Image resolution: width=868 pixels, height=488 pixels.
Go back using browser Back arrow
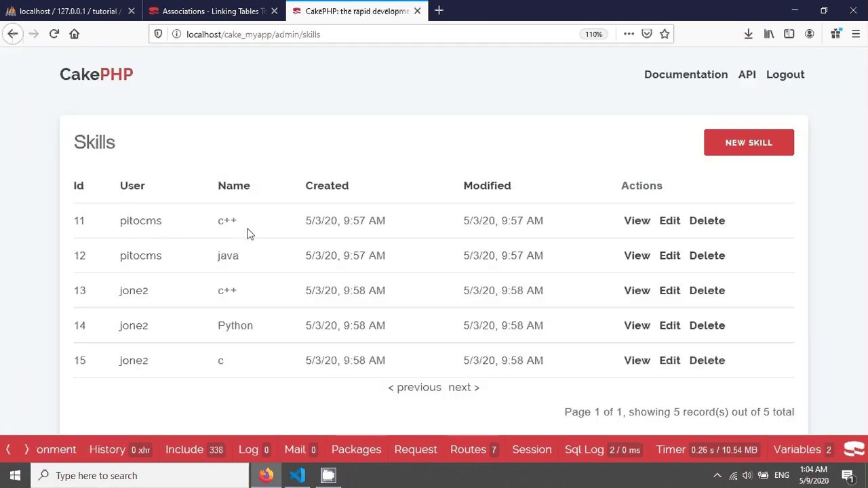pos(13,34)
